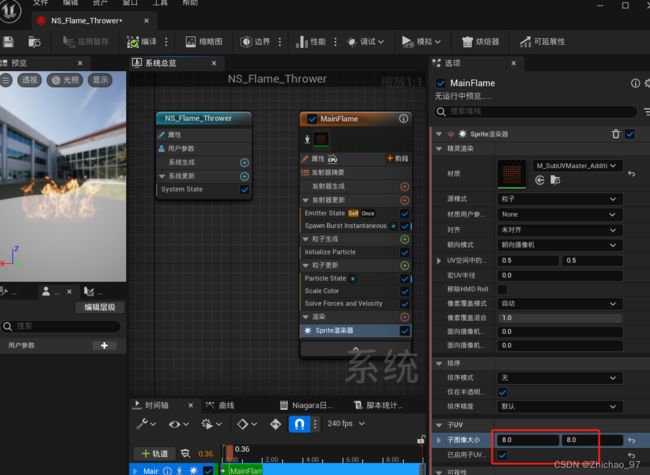650x475 pixels.
Task: Open the Source Mode (源模式) dropdown
Action: (560, 199)
